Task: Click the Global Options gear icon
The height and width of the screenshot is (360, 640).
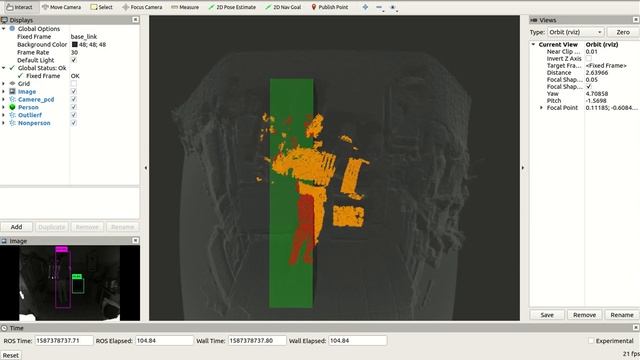Action: point(12,29)
